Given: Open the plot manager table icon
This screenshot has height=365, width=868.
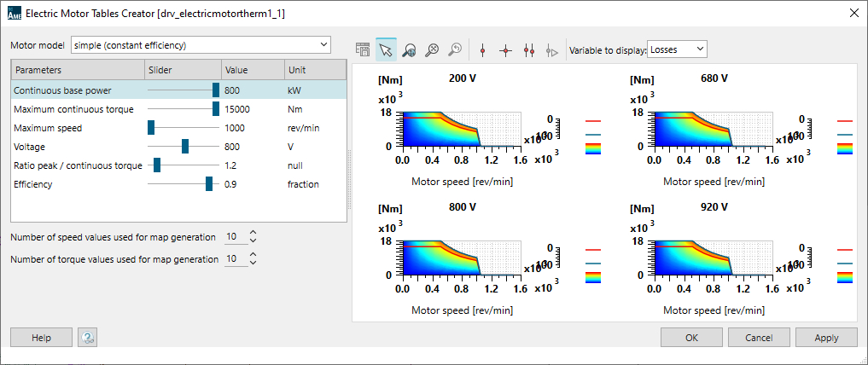Looking at the screenshot, I should click(363, 50).
